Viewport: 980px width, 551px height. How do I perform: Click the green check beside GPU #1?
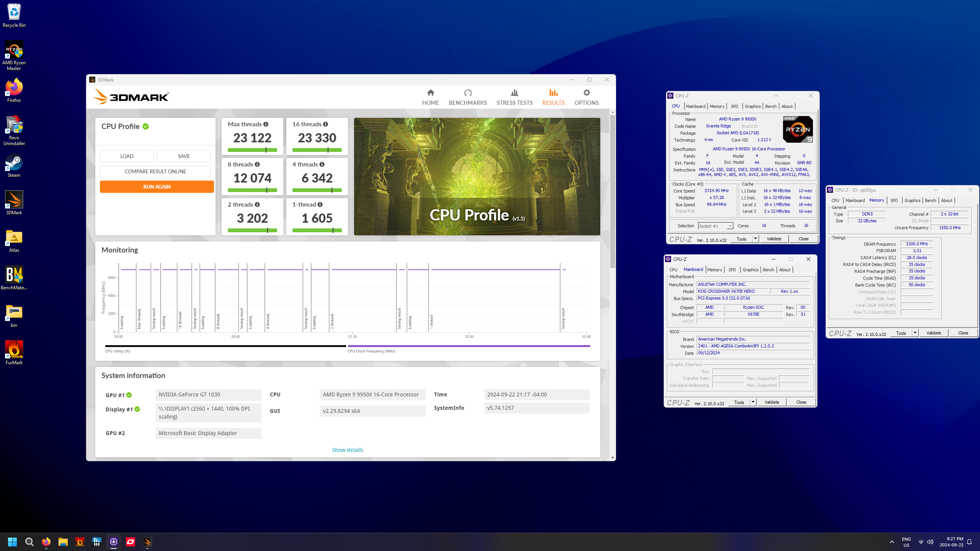click(x=129, y=395)
